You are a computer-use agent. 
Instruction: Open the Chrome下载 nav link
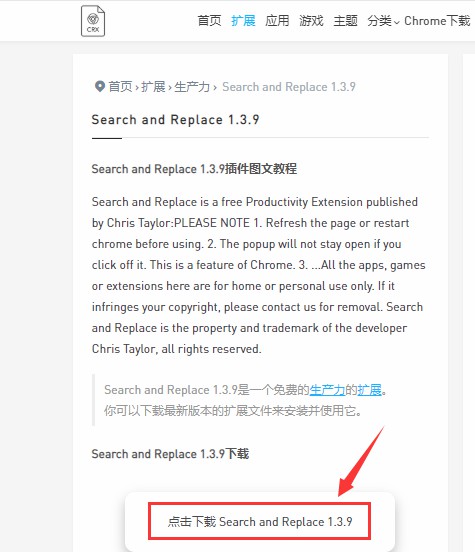[x=437, y=21]
